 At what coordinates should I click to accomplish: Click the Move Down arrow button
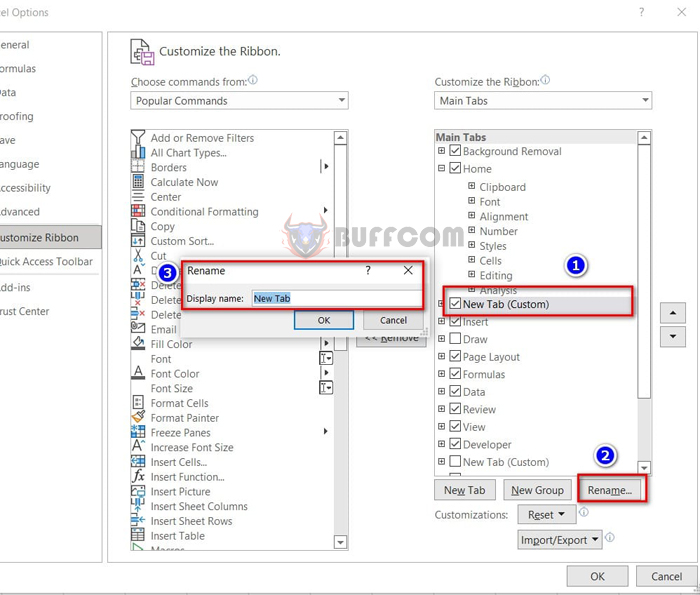673,336
